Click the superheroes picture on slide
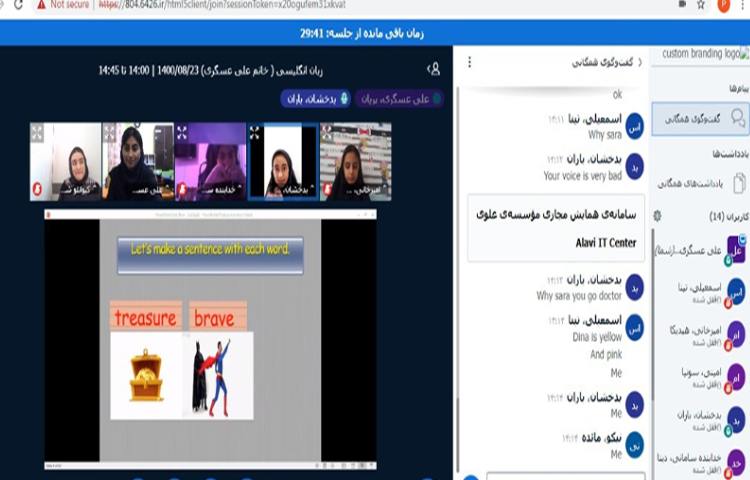The width and height of the screenshot is (750, 480). click(211, 378)
